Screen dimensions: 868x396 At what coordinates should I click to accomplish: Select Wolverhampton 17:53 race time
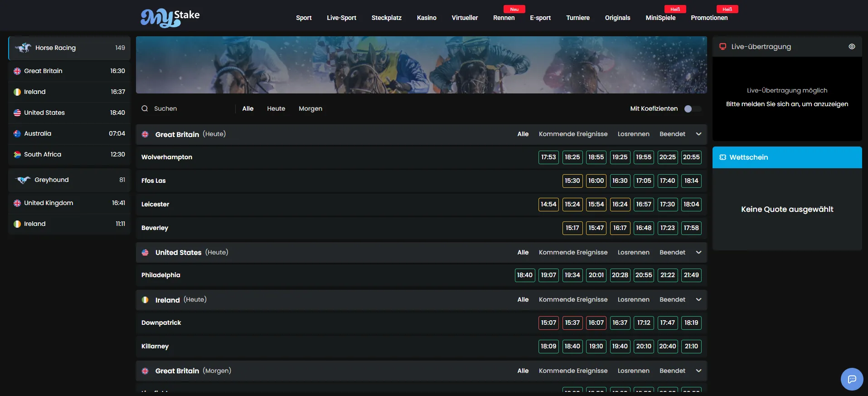(x=548, y=157)
